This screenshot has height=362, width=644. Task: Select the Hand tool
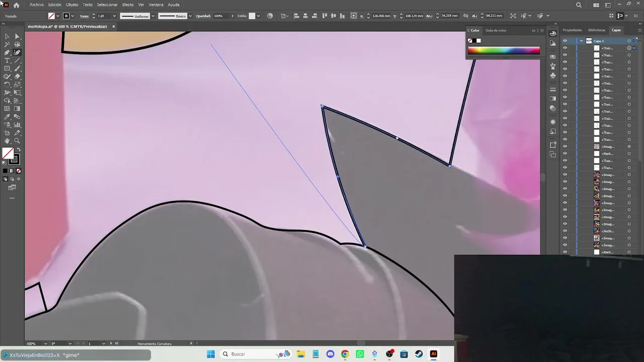pos(7,141)
